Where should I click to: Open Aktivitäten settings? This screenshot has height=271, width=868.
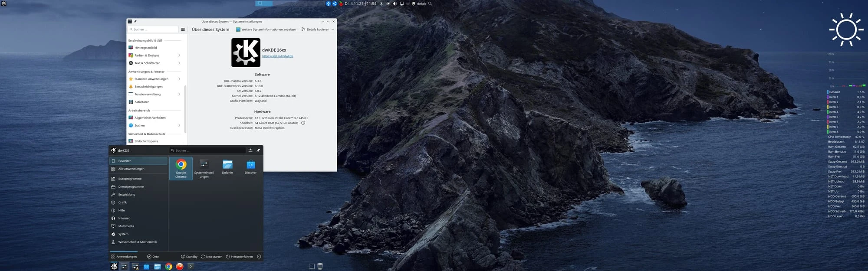(x=155, y=102)
